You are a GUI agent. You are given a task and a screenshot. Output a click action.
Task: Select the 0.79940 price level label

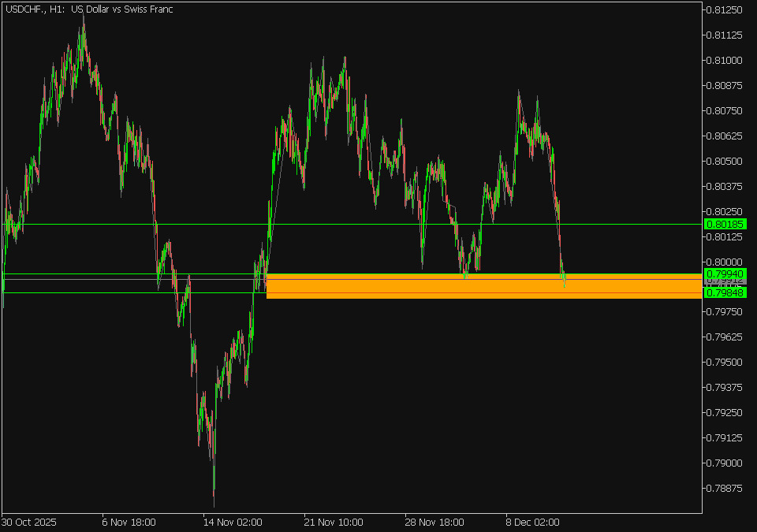coord(725,273)
